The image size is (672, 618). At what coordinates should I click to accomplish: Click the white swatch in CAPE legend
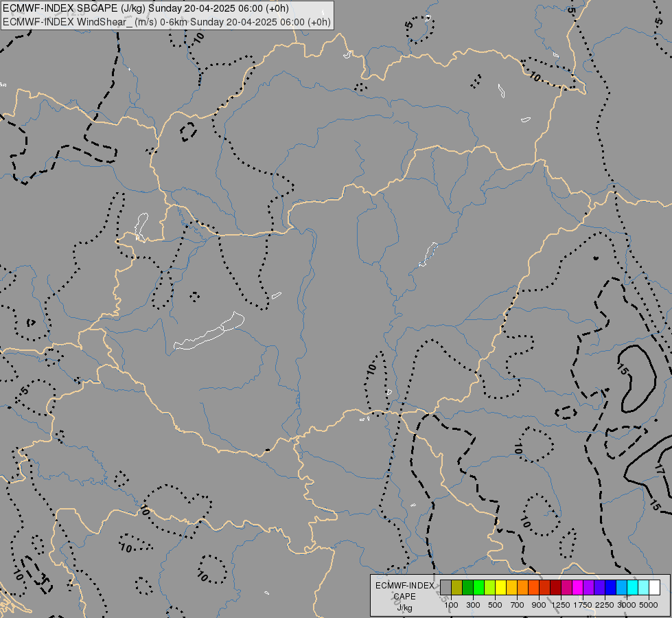pos(654,587)
